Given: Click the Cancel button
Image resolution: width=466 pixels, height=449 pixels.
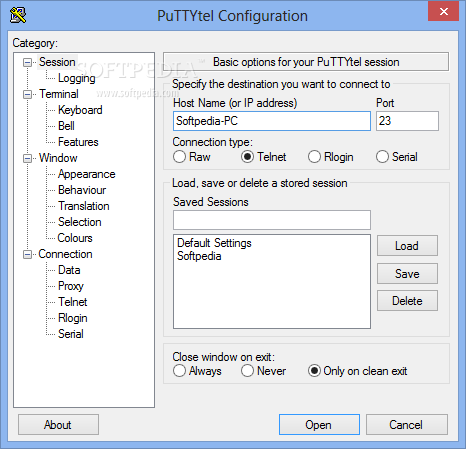Looking at the screenshot, I should click(407, 425).
